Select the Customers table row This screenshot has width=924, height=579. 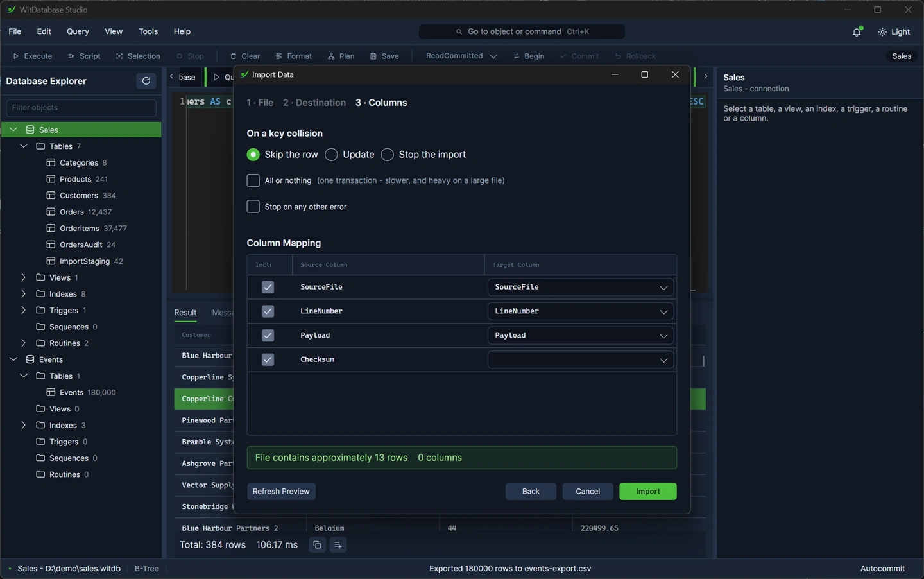[81, 195]
